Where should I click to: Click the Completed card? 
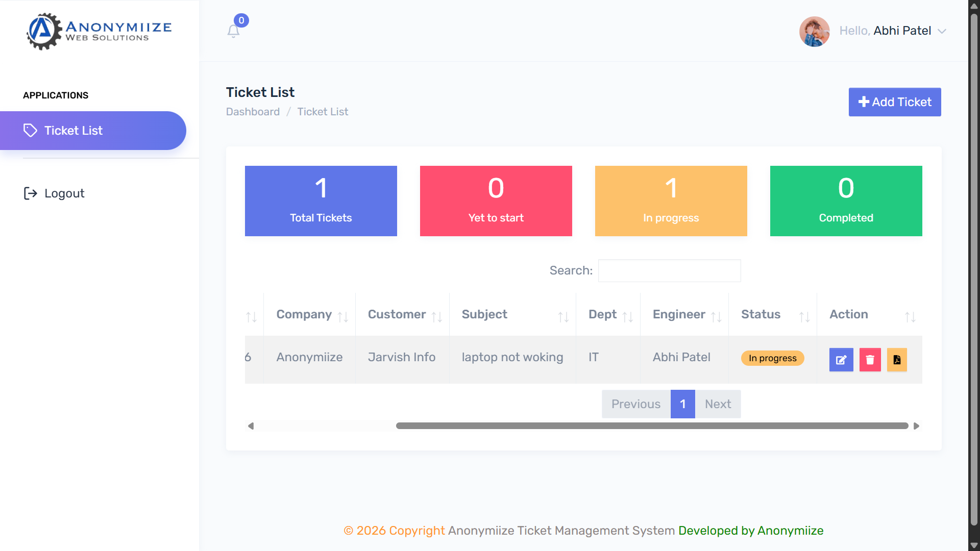click(846, 201)
